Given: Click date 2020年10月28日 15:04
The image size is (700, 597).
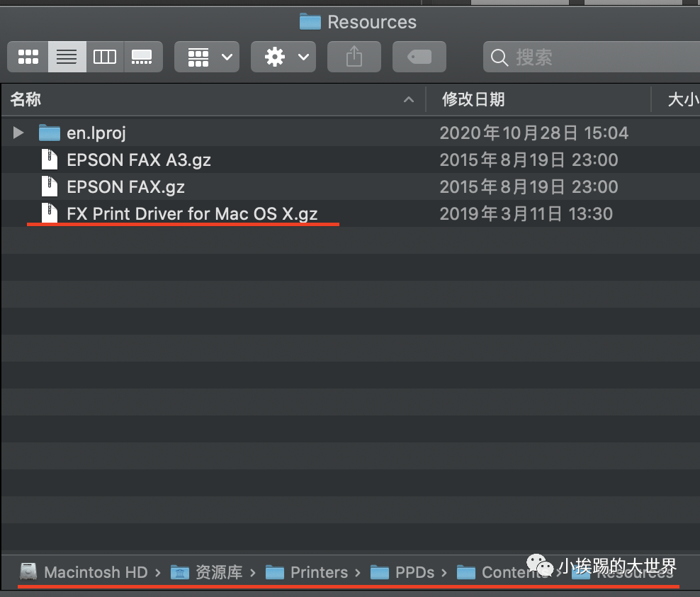Looking at the screenshot, I should pos(534,133).
